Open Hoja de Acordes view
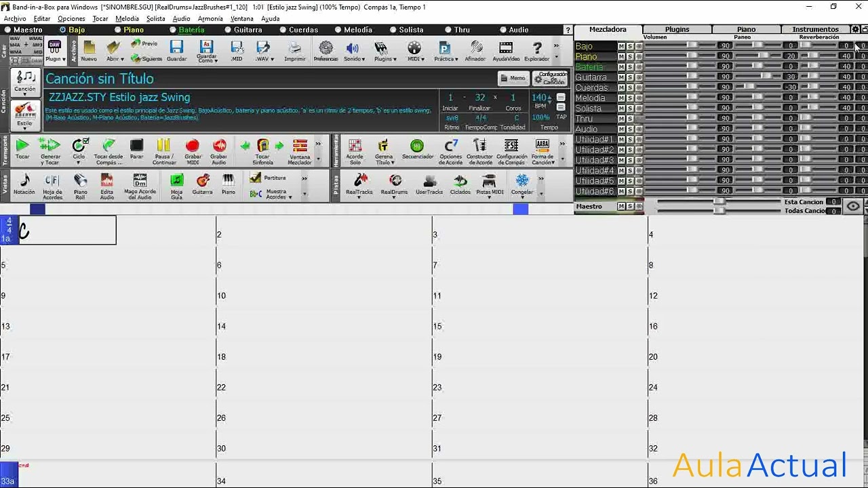This screenshot has height=488, width=868. pyautogui.click(x=52, y=186)
